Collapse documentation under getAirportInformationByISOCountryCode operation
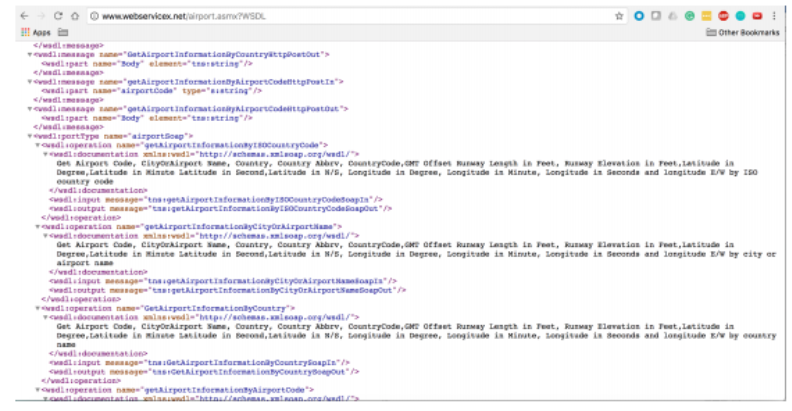The image size is (792, 411). pos(45,155)
